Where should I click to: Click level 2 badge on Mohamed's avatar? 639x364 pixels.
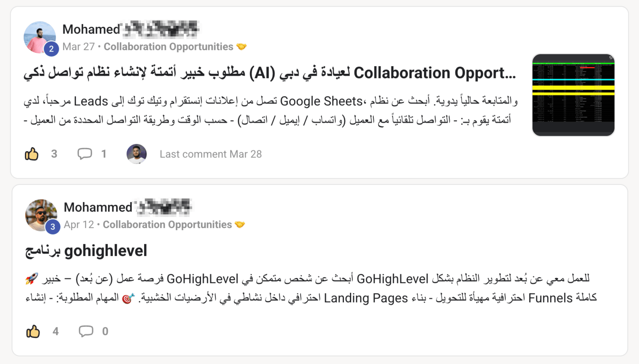point(51,49)
